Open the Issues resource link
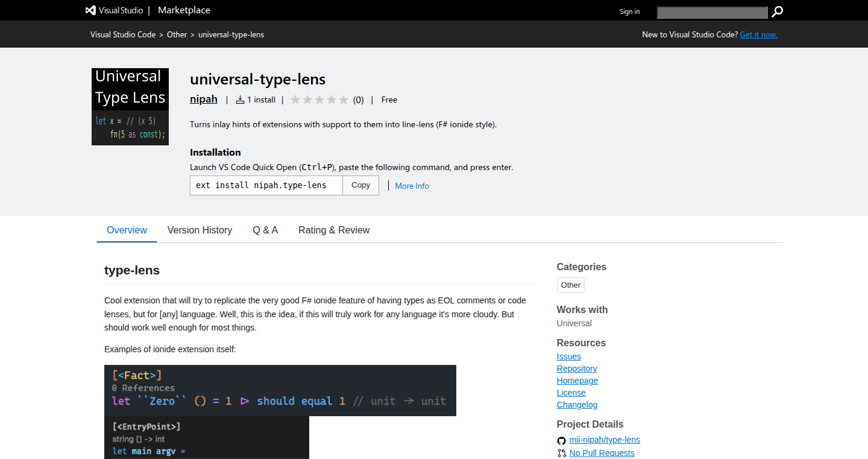 (569, 356)
